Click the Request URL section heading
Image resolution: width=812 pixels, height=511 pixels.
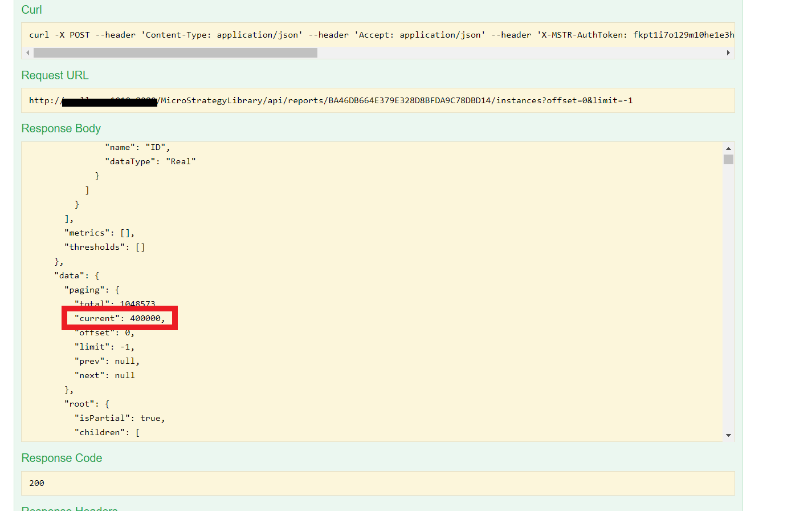pyautogui.click(x=55, y=75)
